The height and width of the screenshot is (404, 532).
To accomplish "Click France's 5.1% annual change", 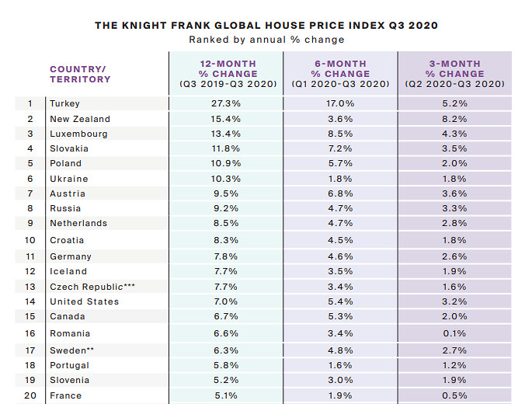I will point(228,395).
